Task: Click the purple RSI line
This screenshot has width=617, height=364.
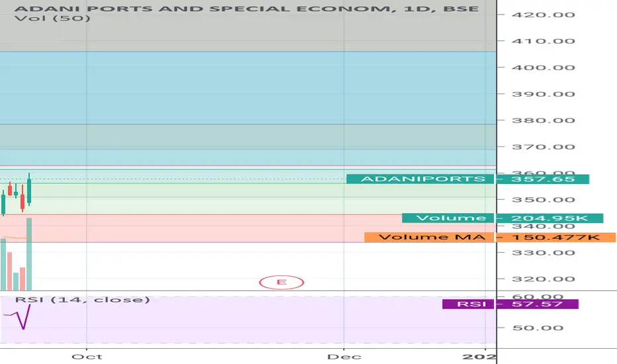Action: pos(18,317)
